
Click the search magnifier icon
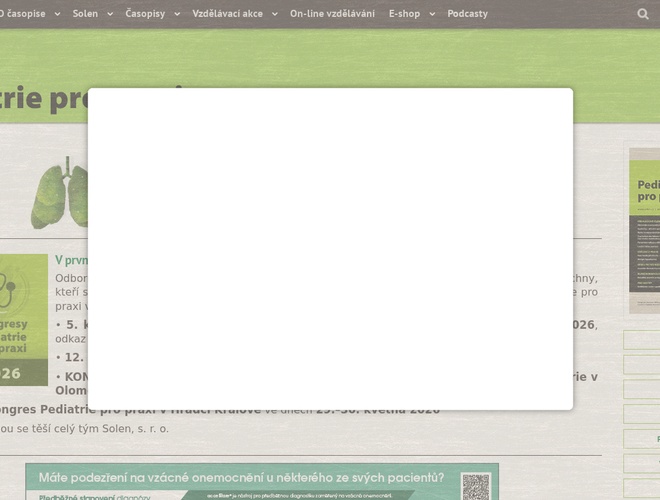(x=643, y=14)
